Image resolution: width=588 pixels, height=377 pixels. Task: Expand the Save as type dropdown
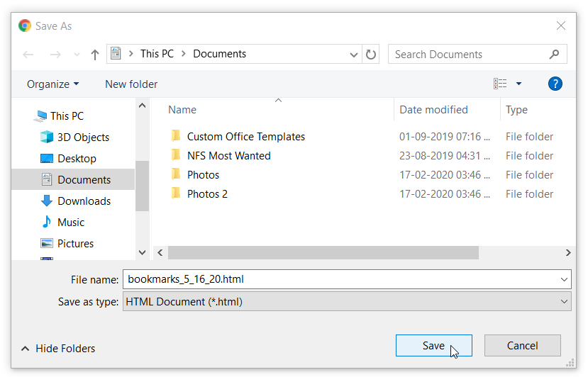tap(564, 302)
